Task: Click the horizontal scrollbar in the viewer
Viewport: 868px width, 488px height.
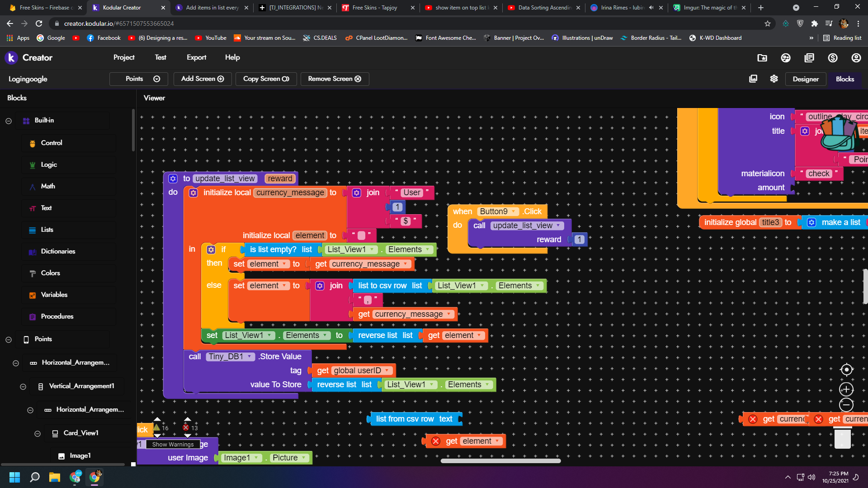Action: point(500,461)
